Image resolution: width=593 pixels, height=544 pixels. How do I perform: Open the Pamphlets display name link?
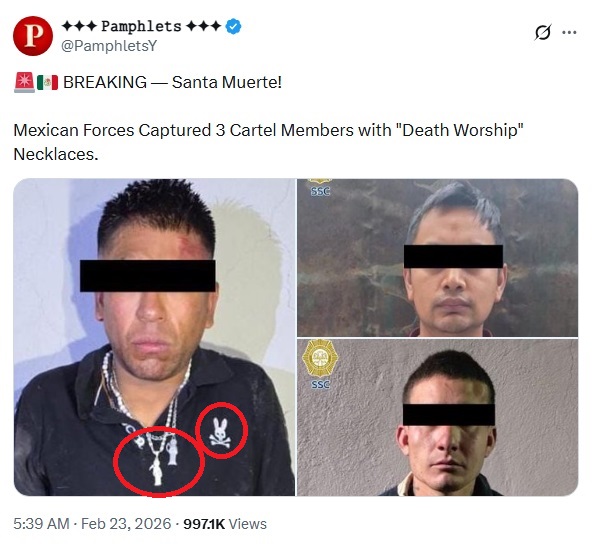click(x=141, y=26)
